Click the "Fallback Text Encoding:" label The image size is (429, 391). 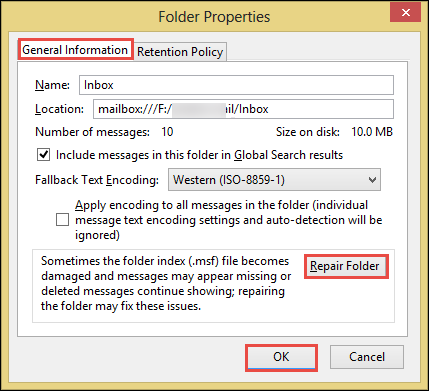click(97, 180)
